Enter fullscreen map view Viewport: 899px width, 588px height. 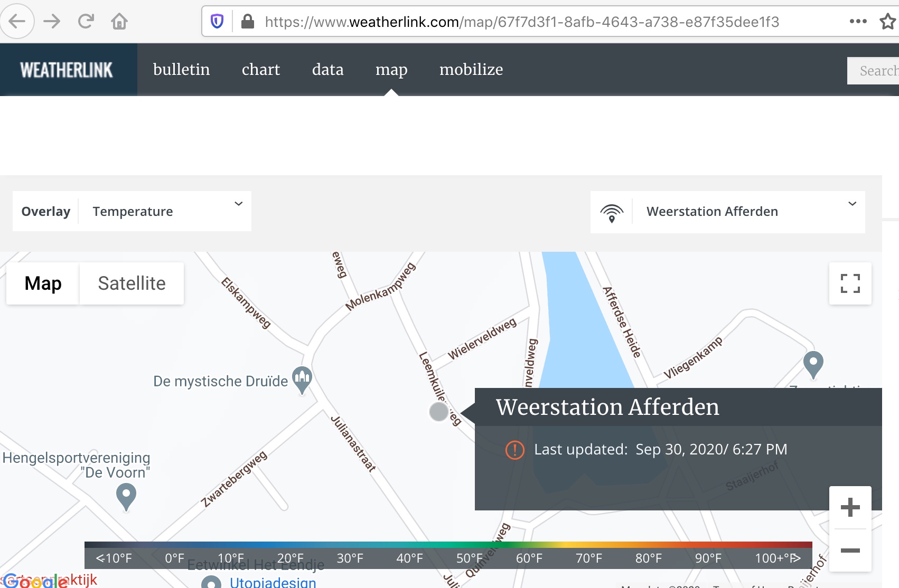point(850,283)
